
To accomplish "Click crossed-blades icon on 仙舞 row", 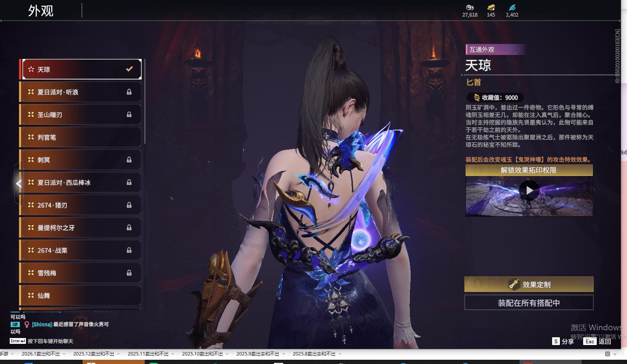I will (31, 295).
